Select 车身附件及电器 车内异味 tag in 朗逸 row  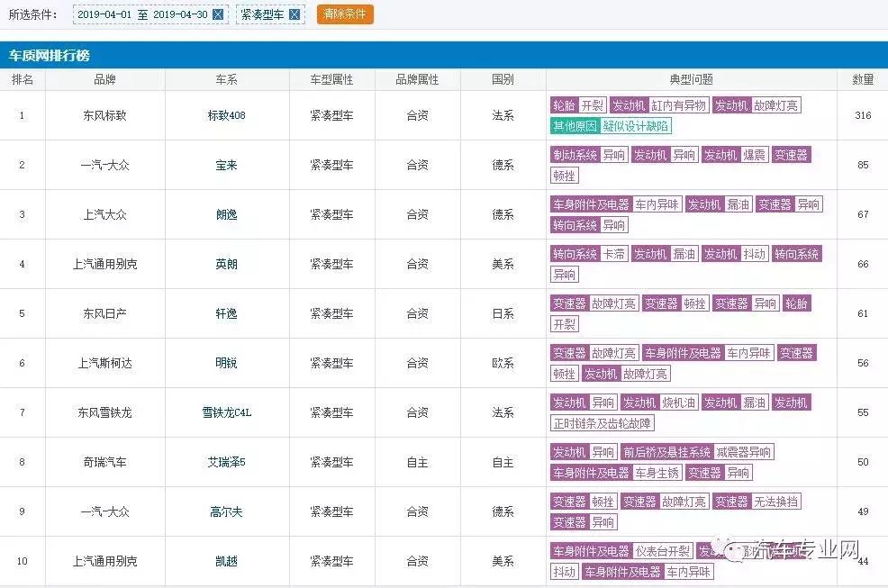(616, 204)
